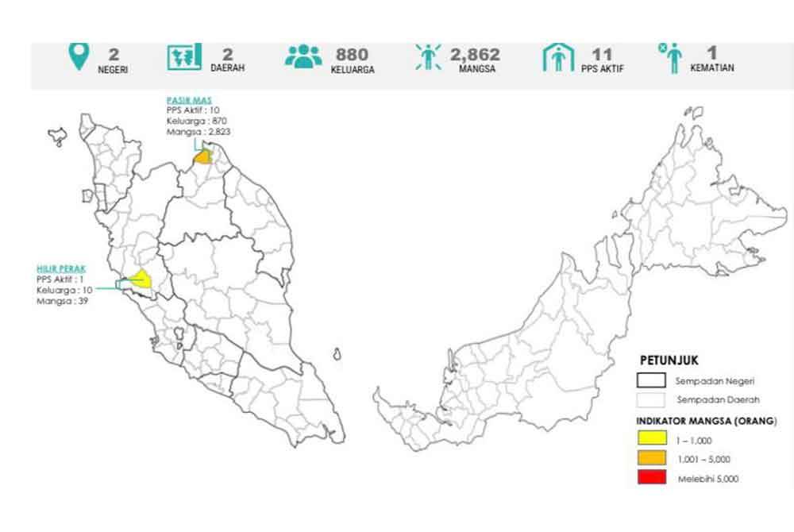Click the red Melebihi 5,000 swatch
This screenshot has width=794, height=532.
[651, 478]
